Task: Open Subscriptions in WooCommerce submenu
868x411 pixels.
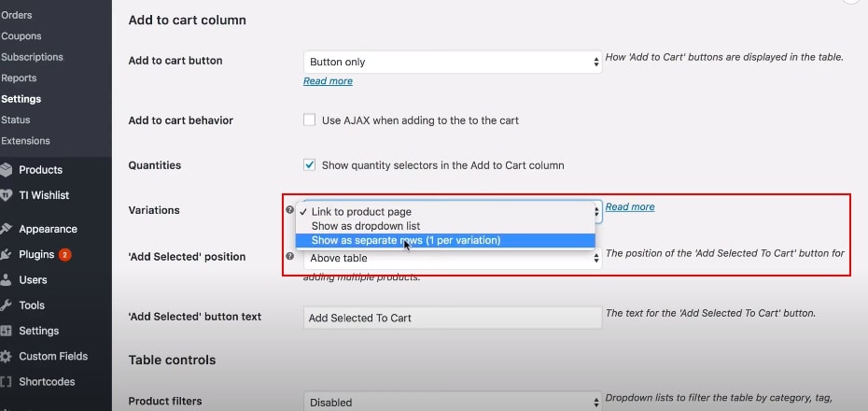Action: [33, 57]
